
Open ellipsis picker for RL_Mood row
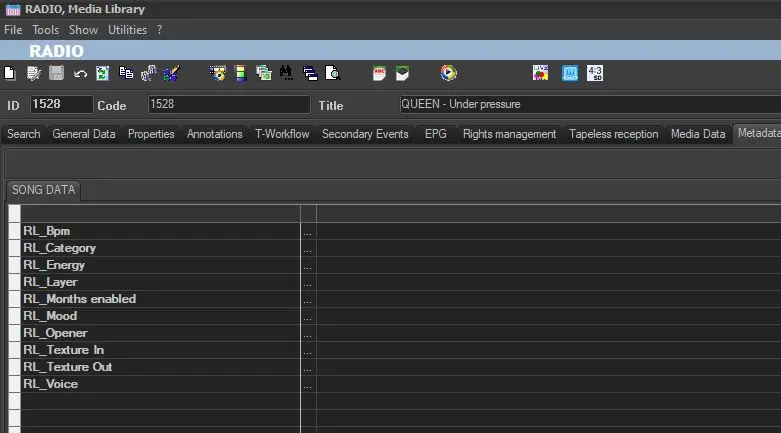[307, 316]
